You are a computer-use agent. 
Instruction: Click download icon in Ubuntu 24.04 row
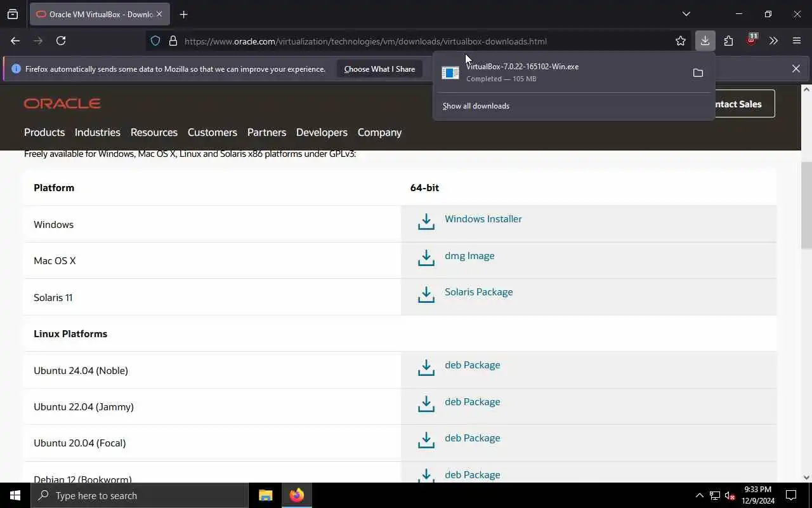[x=426, y=368]
